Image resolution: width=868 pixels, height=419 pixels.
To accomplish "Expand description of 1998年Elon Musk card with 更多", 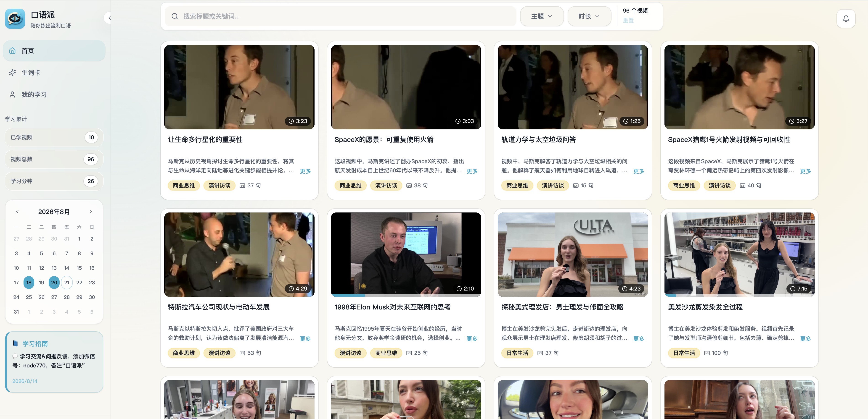I will point(472,339).
